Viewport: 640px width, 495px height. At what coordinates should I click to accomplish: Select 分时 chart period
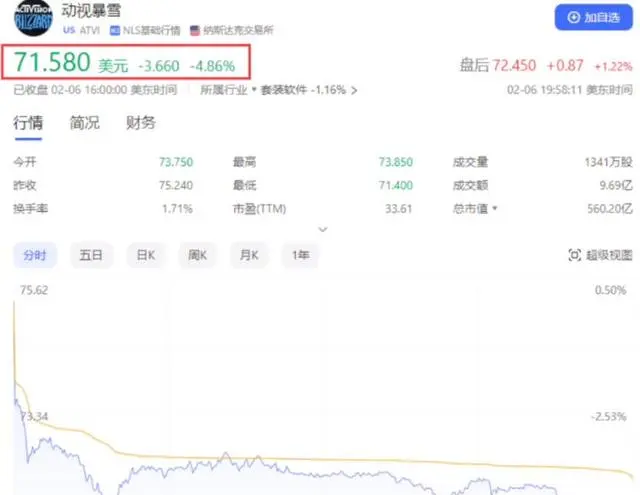coord(35,255)
